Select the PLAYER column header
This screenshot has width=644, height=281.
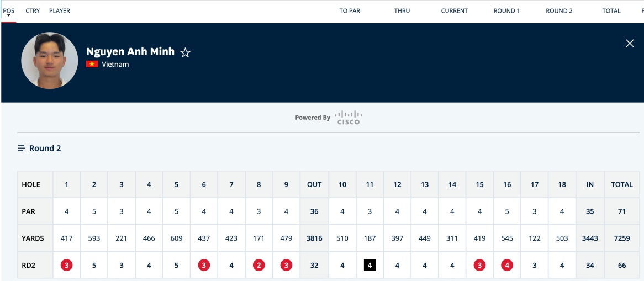pyautogui.click(x=60, y=11)
